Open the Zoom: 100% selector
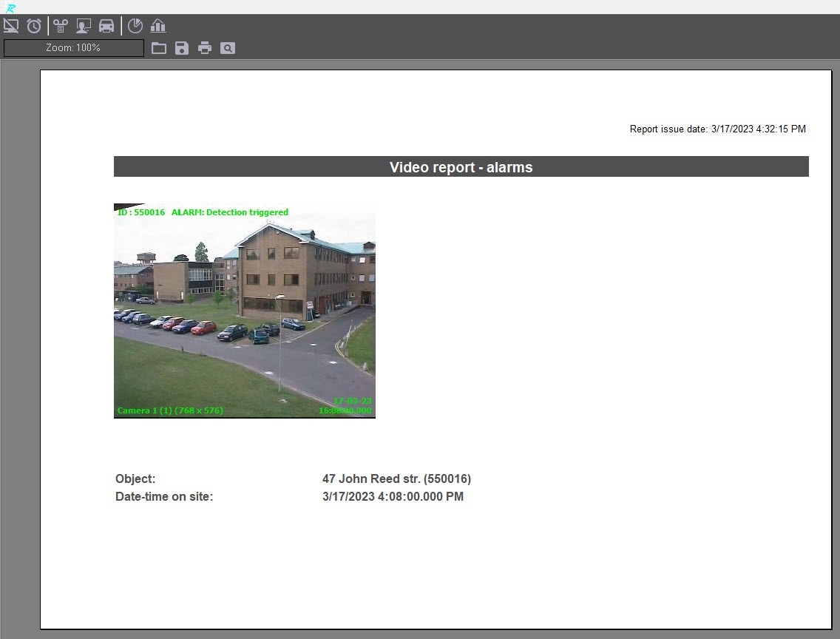 point(74,48)
